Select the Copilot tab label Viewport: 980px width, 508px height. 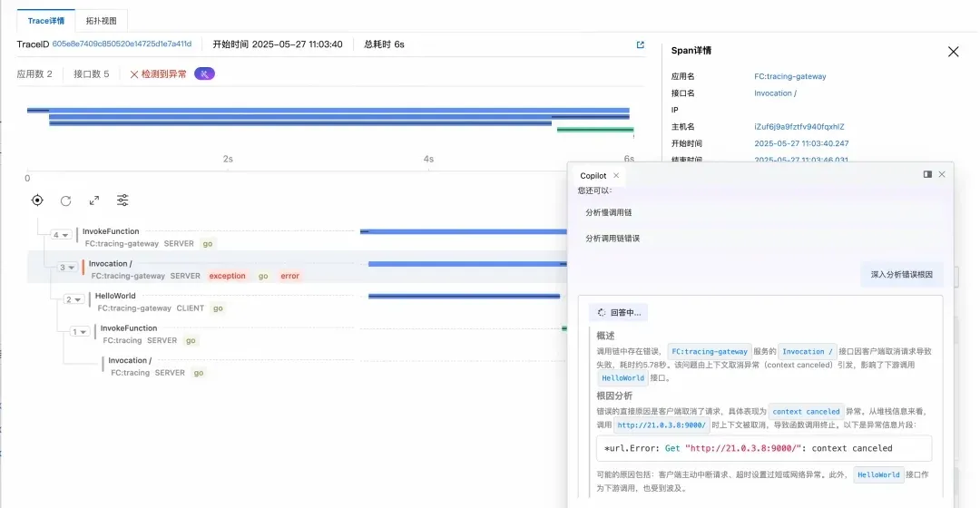(x=593, y=176)
